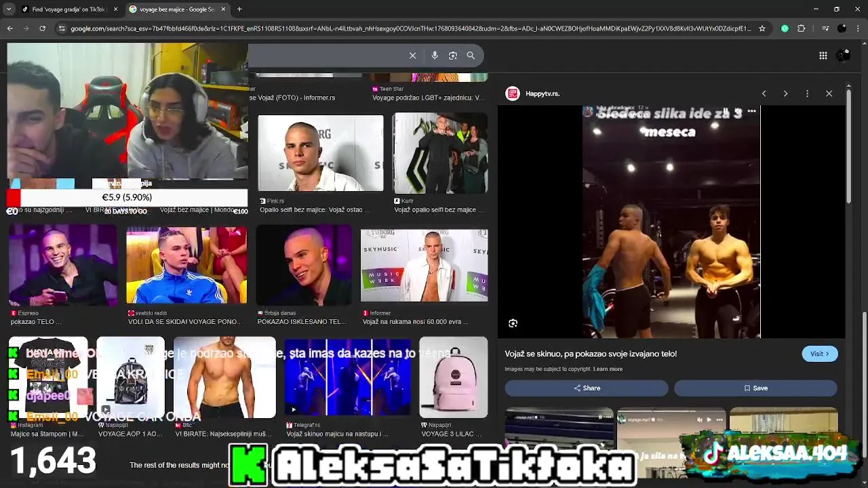Restore down the Chrome window

click(836, 9)
